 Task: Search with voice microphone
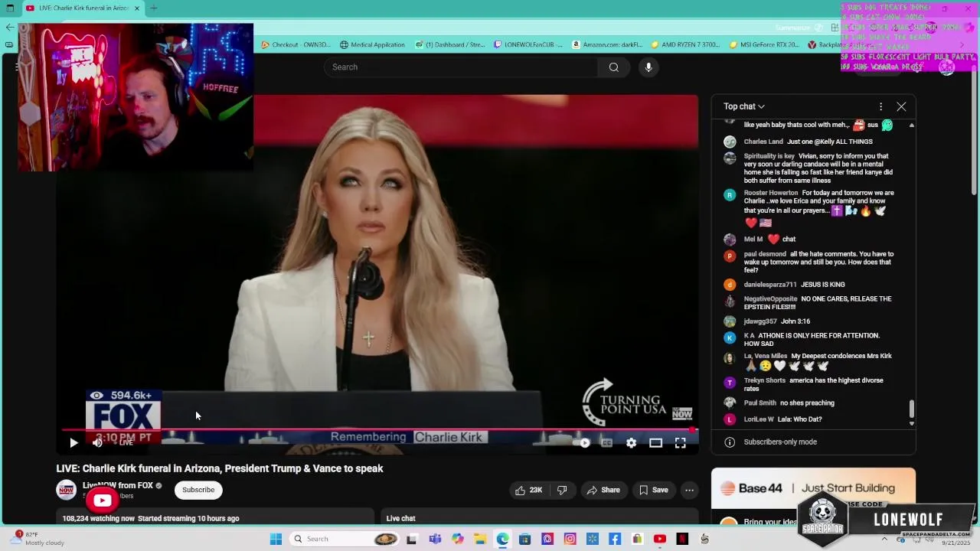pyautogui.click(x=648, y=67)
